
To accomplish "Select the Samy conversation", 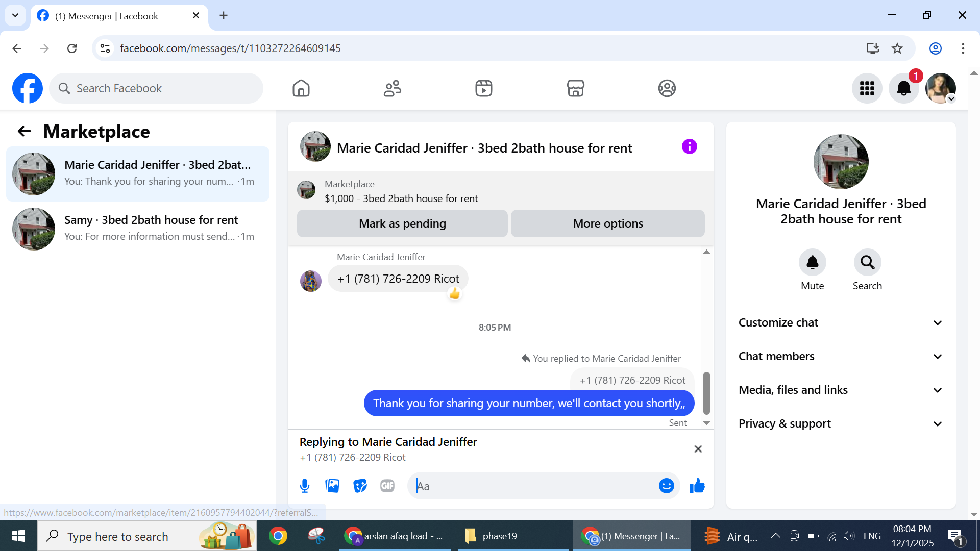I will (x=138, y=229).
